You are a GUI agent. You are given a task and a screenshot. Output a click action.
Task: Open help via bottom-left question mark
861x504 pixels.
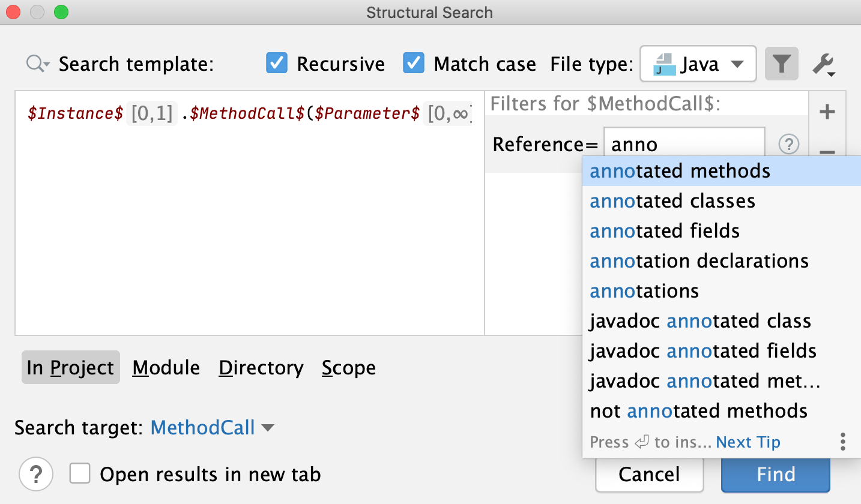(x=35, y=474)
